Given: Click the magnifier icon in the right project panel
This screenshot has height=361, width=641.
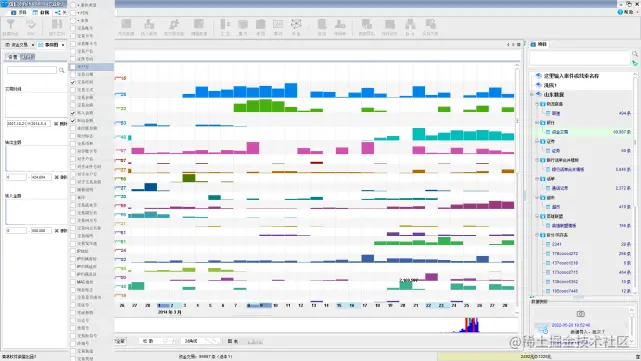Looking at the screenshot, I should (635, 54).
